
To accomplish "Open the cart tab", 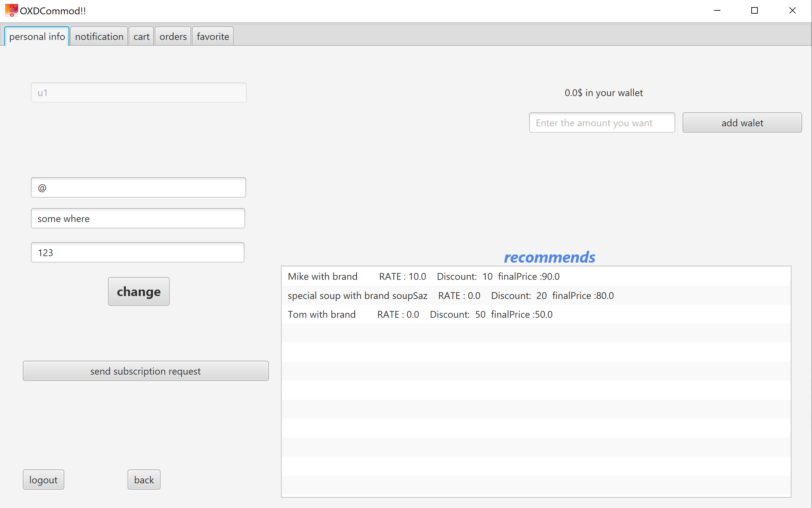I will (141, 36).
